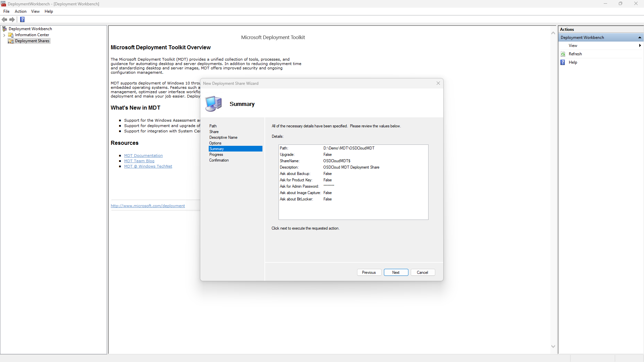Click the back arrow toolbar icon
This screenshot has width=644, height=362.
tap(4, 19)
